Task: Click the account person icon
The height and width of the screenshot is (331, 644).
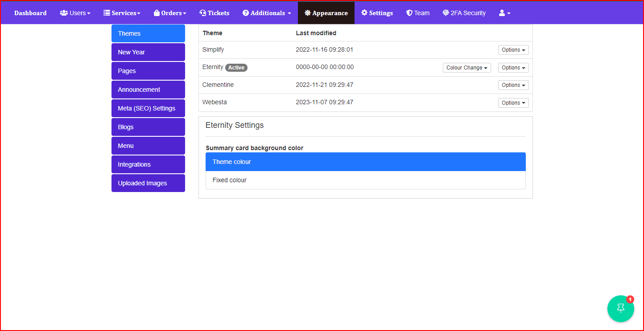Action: (x=502, y=12)
